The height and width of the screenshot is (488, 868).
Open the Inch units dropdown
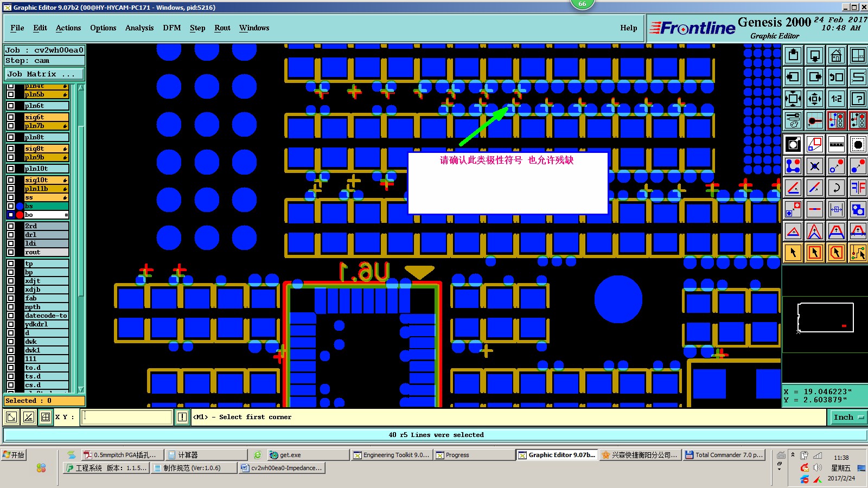coord(848,417)
